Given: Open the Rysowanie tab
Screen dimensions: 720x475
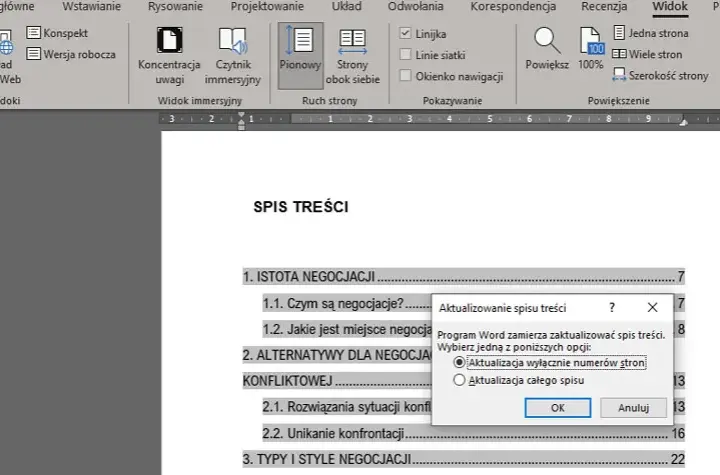Looking at the screenshot, I should coord(175,6).
